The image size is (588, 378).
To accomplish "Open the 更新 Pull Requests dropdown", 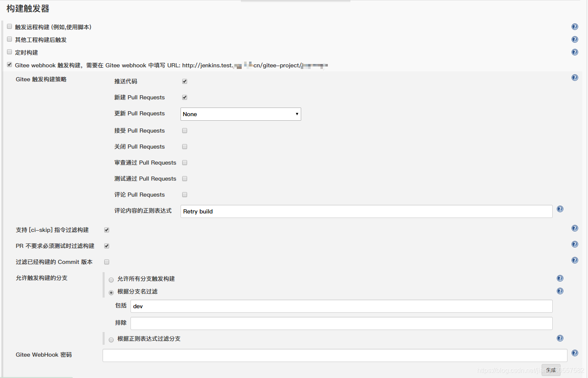I will [240, 114].
